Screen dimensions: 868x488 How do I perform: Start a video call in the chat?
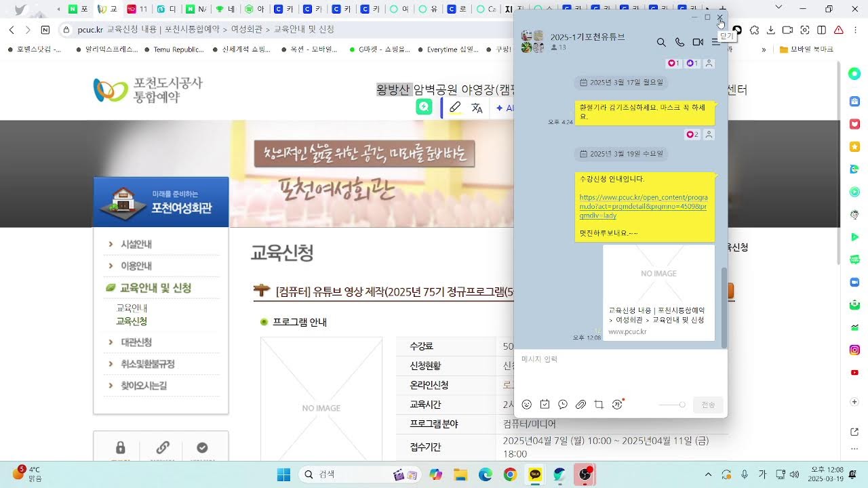point(698,42)
